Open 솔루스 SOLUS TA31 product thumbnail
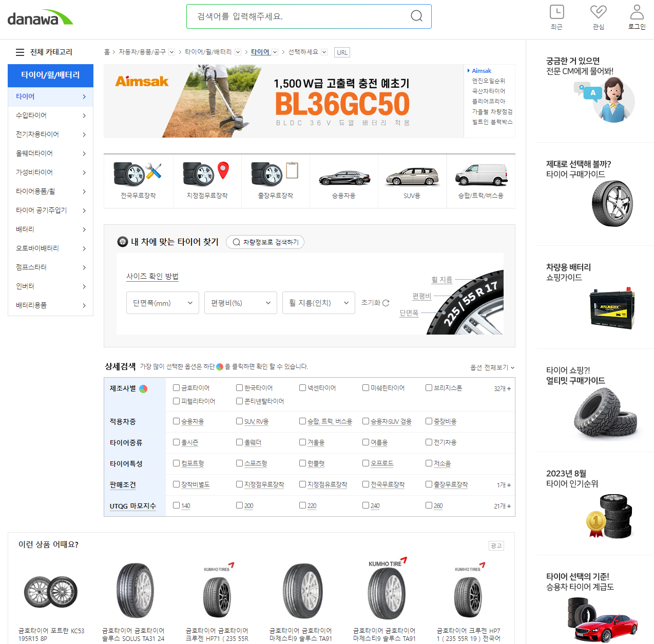Image resolution: width=654 pixels, height=644 pixels. click(x=135, y=590)
